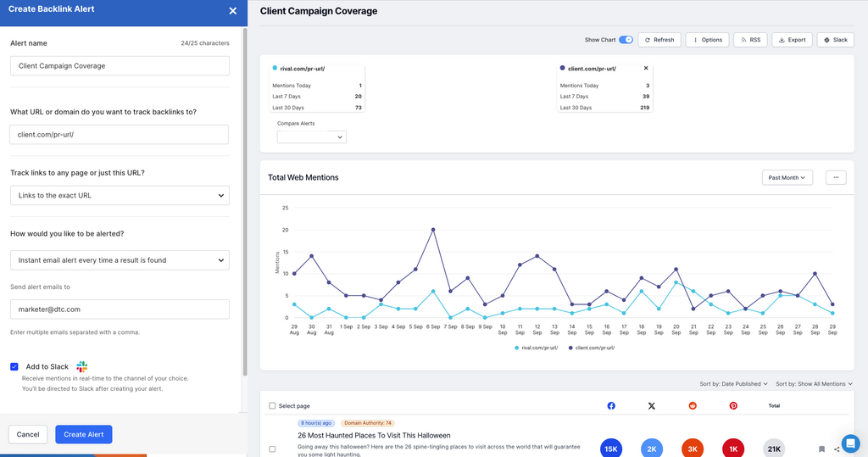Image resolution: width=868 pixels, height=457 pixels.
Task: Click the Facebook column icon
Action: click(611, 406)
